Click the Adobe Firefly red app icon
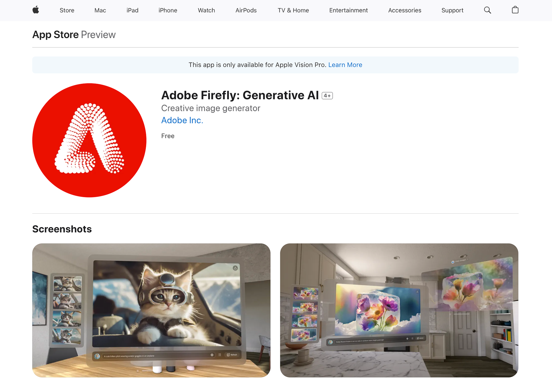 click(x=89, y=140)
